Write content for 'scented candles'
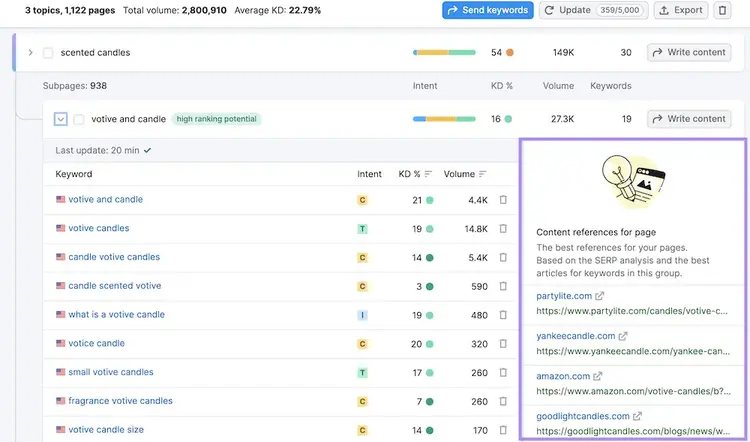Viewport: 750px width, 442px height. coord(689,52)
